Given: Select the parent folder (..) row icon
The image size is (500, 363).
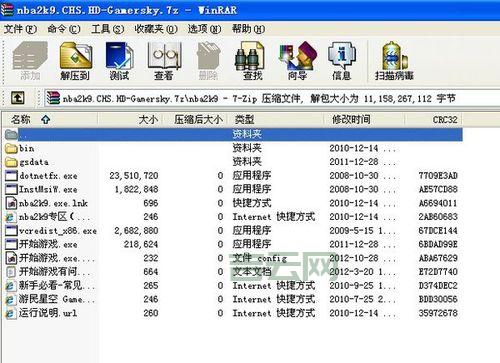Looking at the screenshot, I should (11, 134).
